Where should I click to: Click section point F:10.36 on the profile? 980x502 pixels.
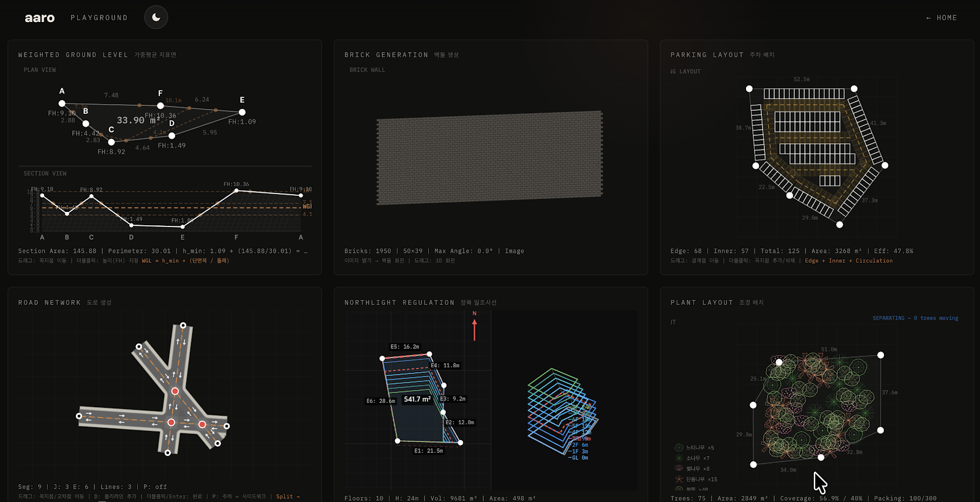click(236, 191)
